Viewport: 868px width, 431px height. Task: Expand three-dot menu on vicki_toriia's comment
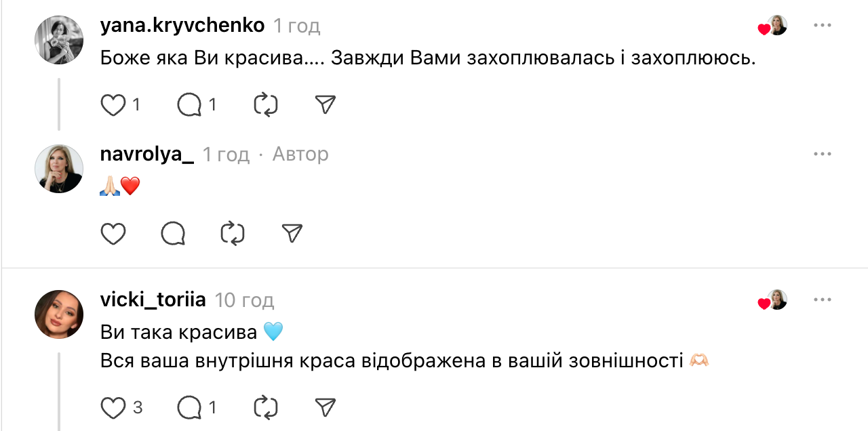pos(822,300)
